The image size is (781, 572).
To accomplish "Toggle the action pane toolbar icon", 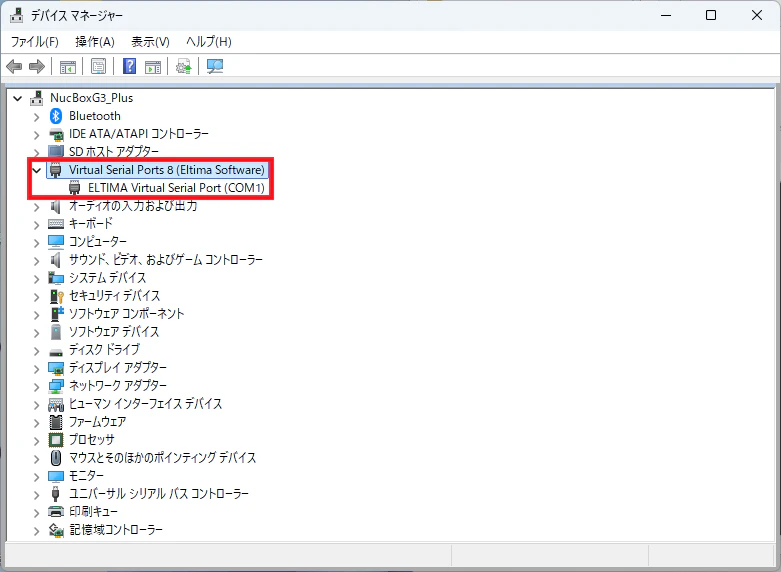I will click(x=153, y=66).
